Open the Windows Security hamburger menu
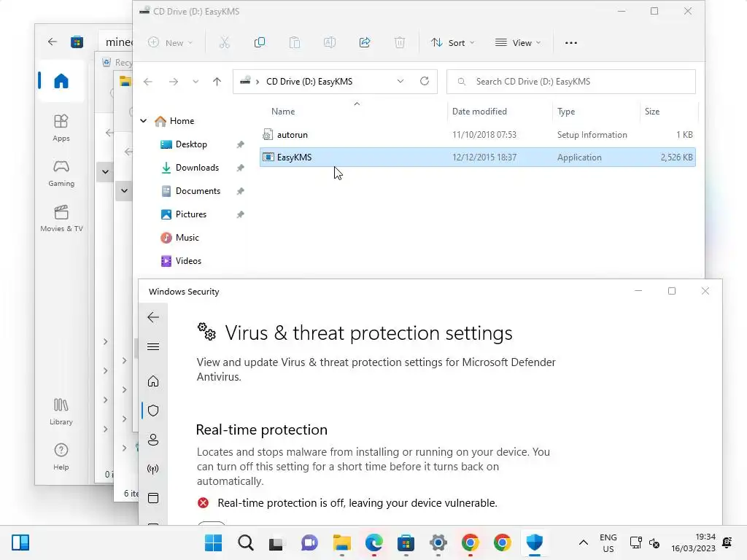747x560 pixels. click(x=153, y=346)
